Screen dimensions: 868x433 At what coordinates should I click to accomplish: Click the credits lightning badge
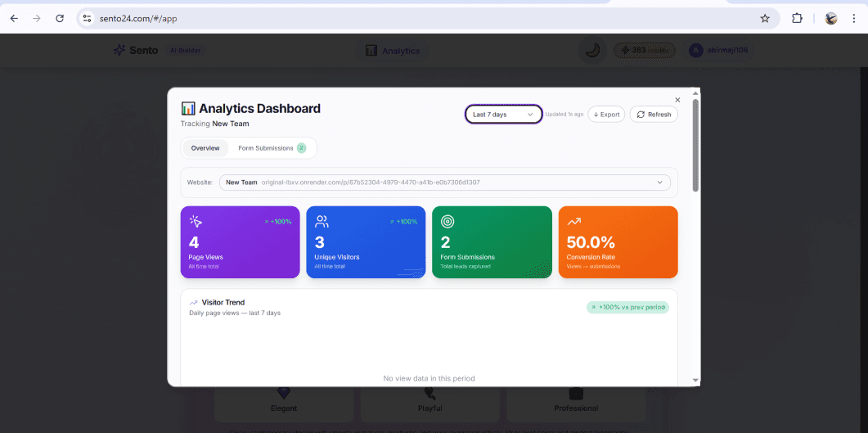coord(645,51)
